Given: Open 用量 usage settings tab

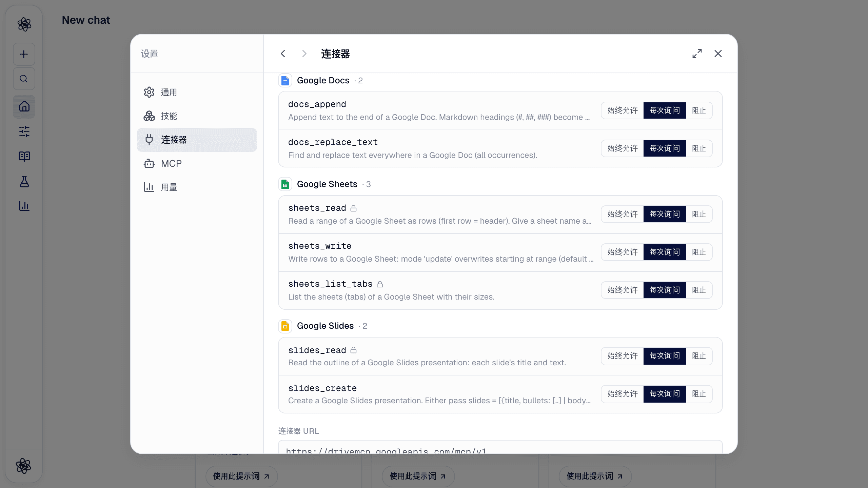Looking at the screenshot, I should 197,187.
